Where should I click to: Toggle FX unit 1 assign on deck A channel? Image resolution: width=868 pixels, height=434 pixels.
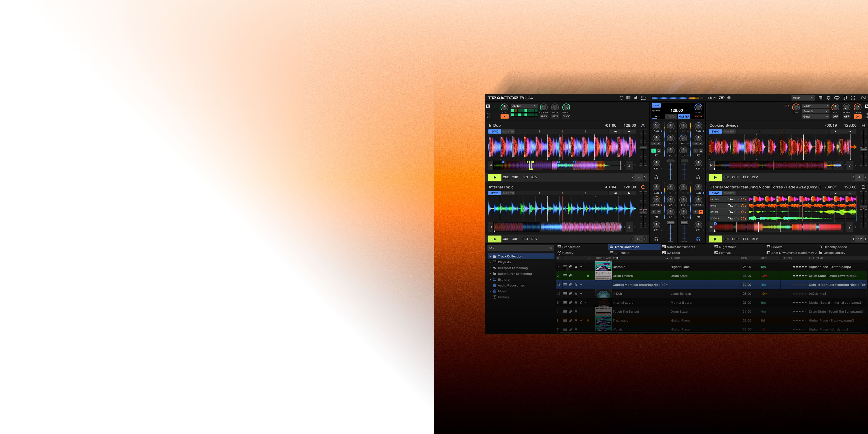pos(654,151)
